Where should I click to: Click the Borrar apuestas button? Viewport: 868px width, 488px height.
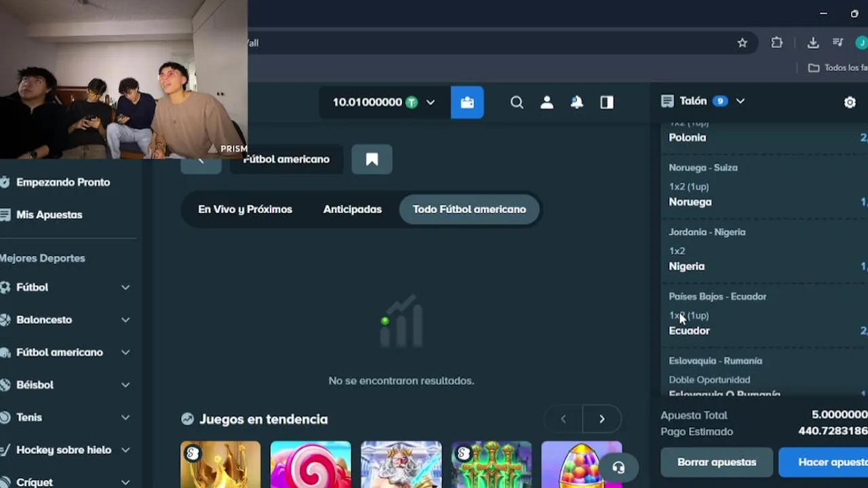(717, 462)
